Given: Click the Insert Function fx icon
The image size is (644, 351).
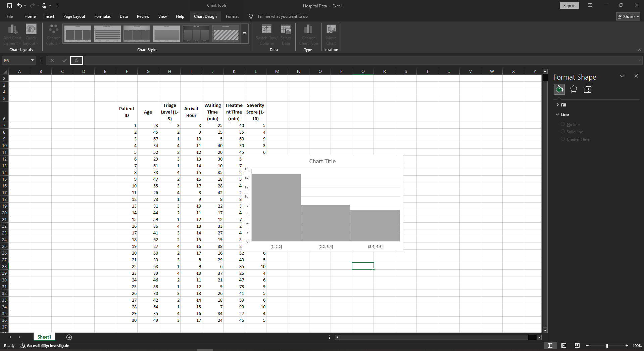Looking at the screenshot, I should 77,60.
